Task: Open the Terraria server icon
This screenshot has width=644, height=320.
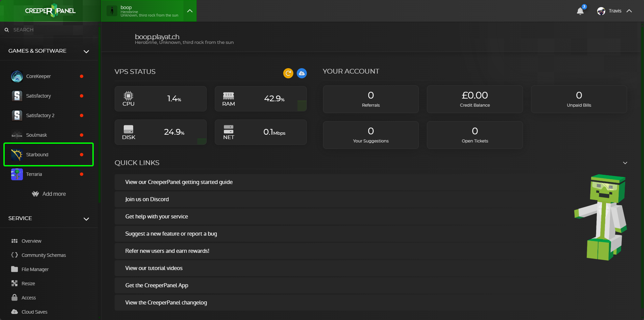Action: coord(17,174)
